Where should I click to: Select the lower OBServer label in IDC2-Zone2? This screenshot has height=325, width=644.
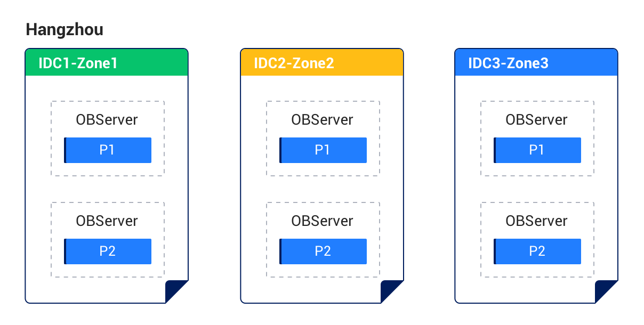click(x=322, y=221)
